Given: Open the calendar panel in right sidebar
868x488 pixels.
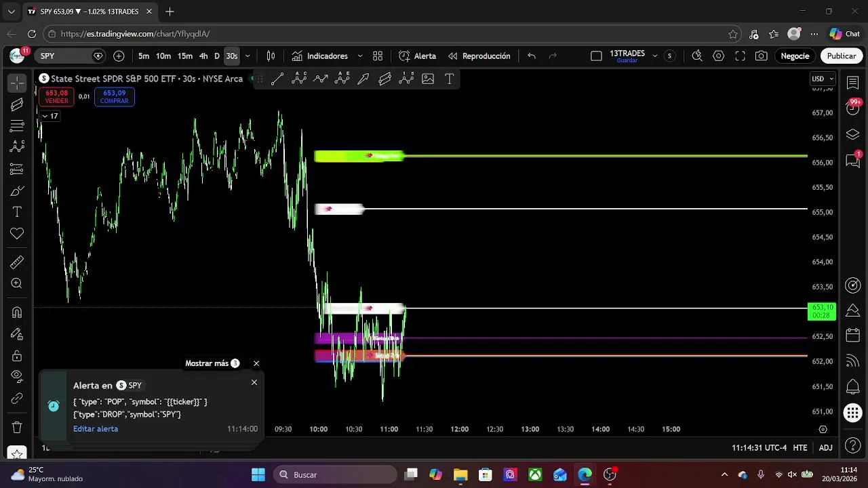Looking at the screenshot, I should [x=853, y=335].
